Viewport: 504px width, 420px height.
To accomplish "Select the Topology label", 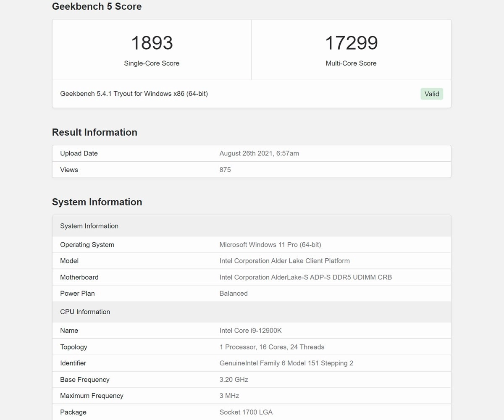I will tap(73, 347).
